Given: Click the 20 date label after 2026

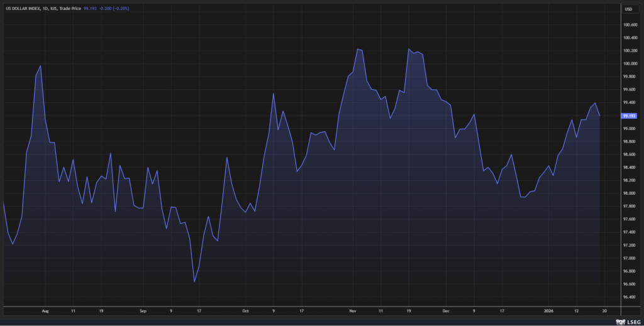Looking at the screenshot, I should [x=604, y=310].
